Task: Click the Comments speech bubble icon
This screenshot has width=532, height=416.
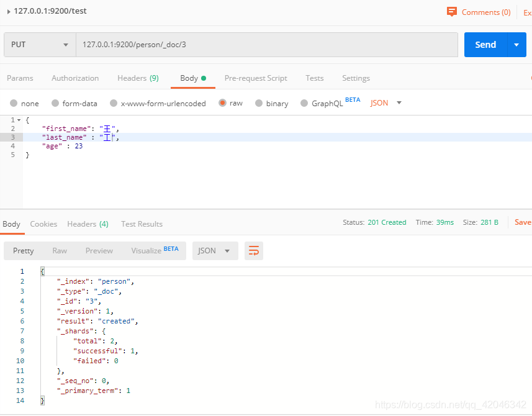Action: tap(451, 12)
